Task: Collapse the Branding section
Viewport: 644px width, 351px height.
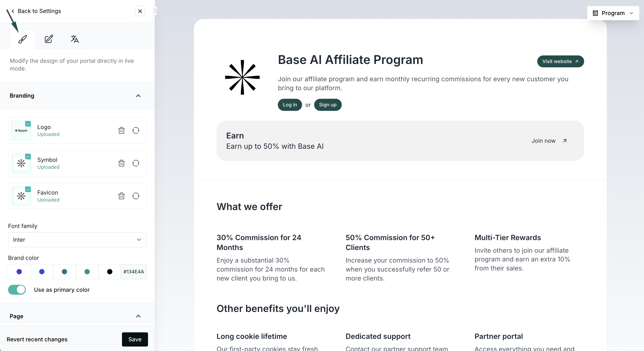Action: 138,96
